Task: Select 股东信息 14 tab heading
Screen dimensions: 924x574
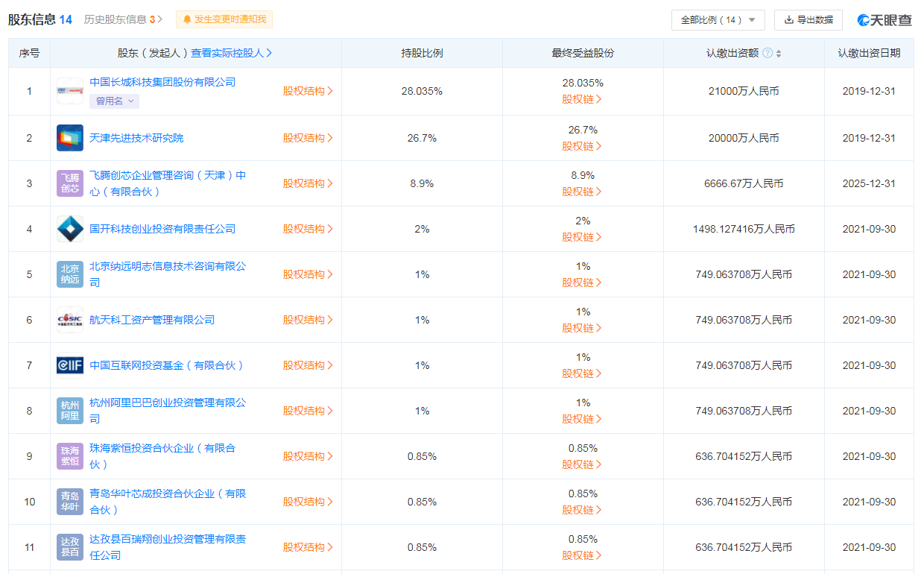Action: (40, 19)
